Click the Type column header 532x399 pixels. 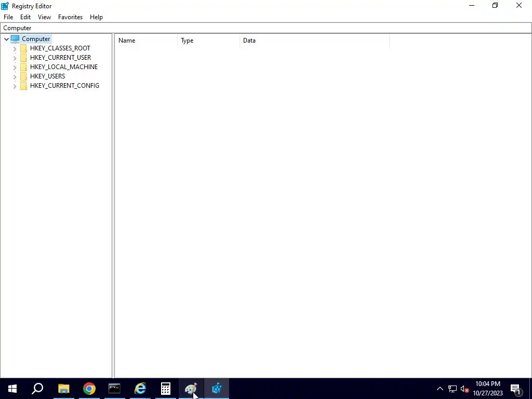(x=208, y=41)
